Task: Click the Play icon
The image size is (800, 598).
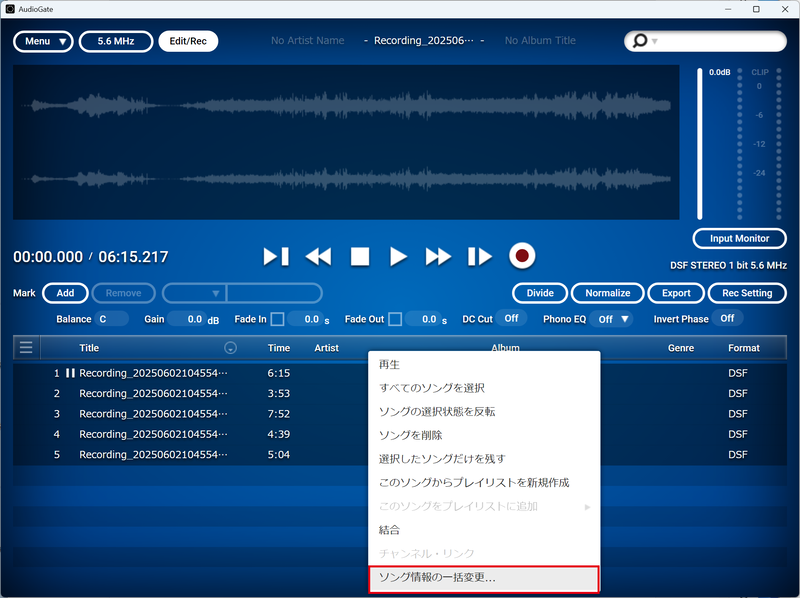Action: pos(398,256)
